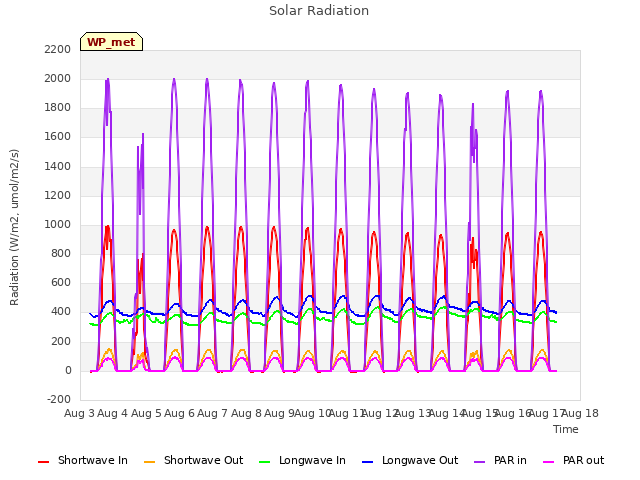Click the Aug 6 x-axis label

[180, 413]
